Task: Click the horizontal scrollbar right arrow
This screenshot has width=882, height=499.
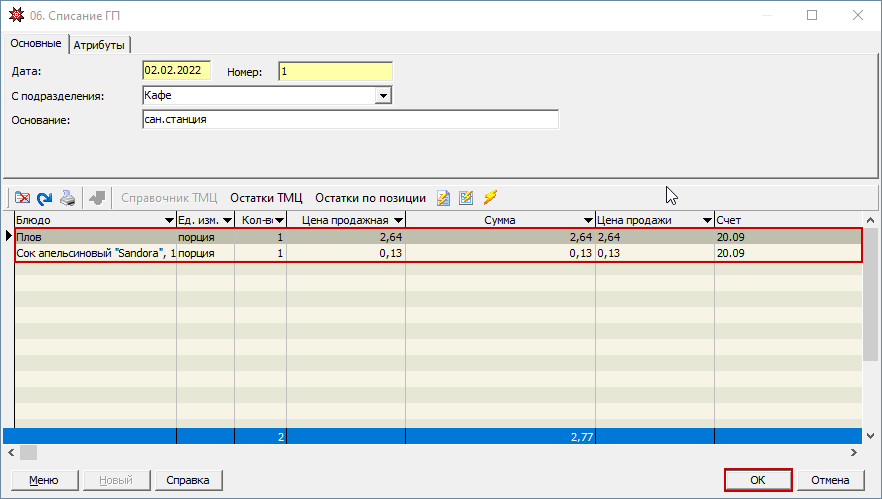Action: (854, 452)
